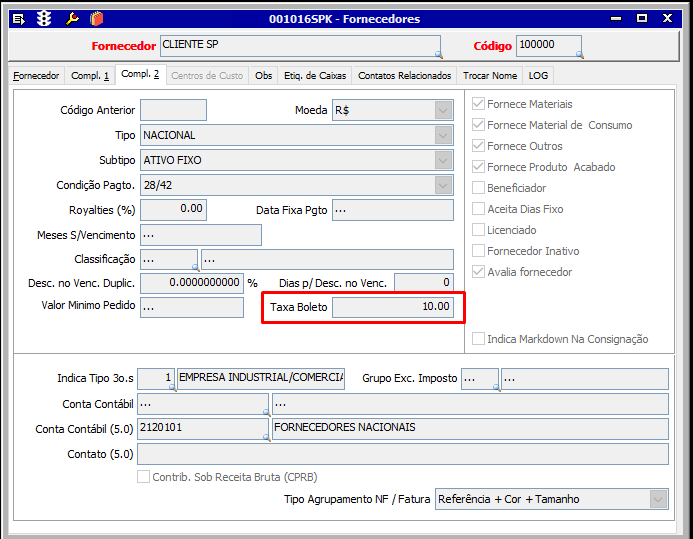Toggle Fornece Materiais checkbox

point(478,104)
